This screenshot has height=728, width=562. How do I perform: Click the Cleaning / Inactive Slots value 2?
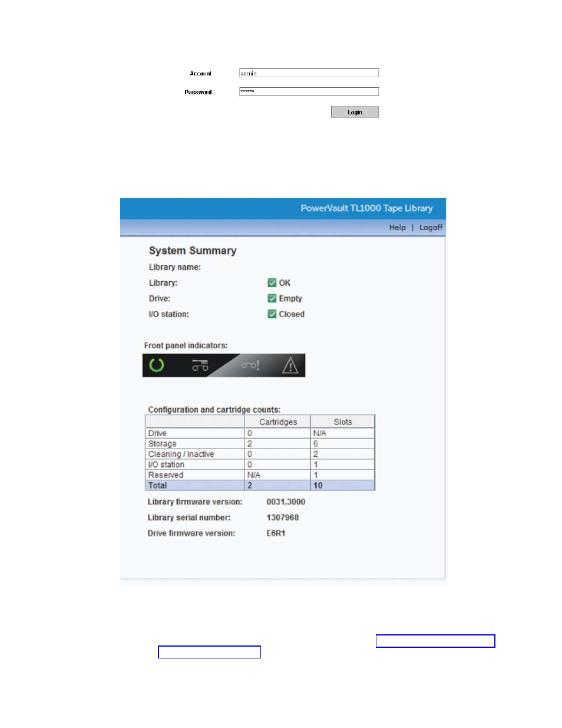point(316,454)
